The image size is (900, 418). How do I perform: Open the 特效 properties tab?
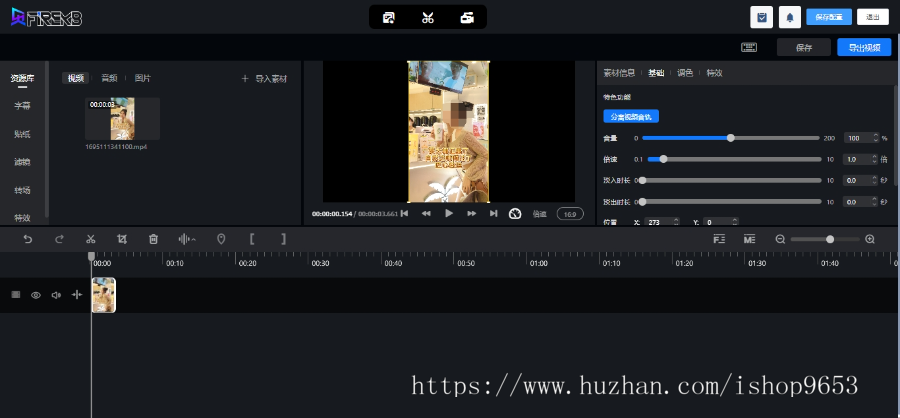714,73
